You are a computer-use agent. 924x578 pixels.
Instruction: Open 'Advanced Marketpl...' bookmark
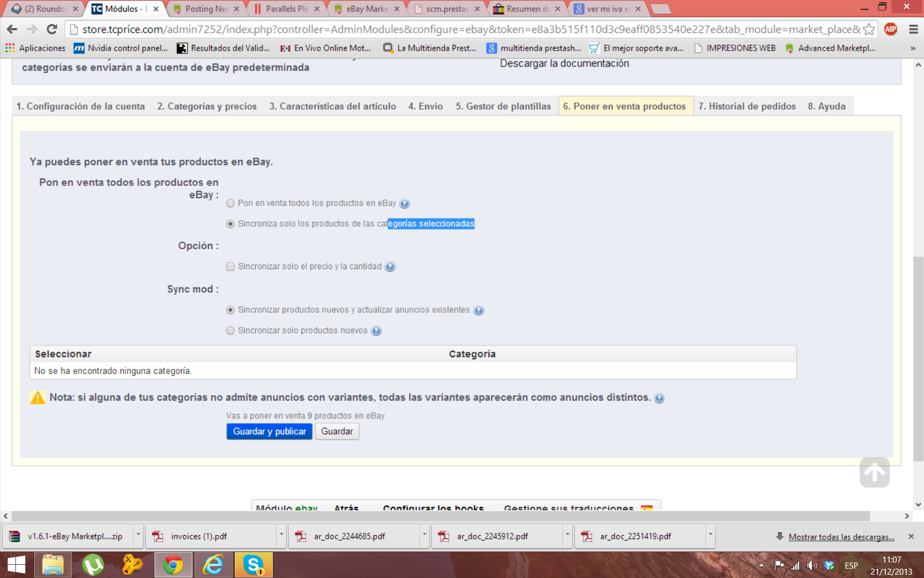coord(831,48)
